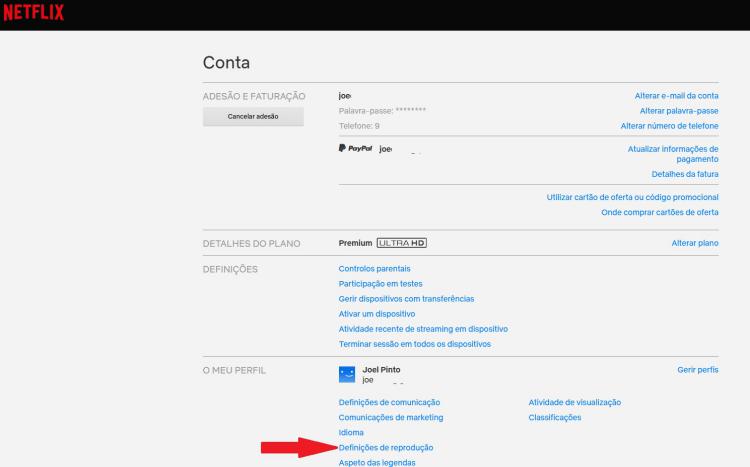Screen dimensions: 750x467
Task: Click the DEFINIÇÕES section label
Action: point(230,269)
